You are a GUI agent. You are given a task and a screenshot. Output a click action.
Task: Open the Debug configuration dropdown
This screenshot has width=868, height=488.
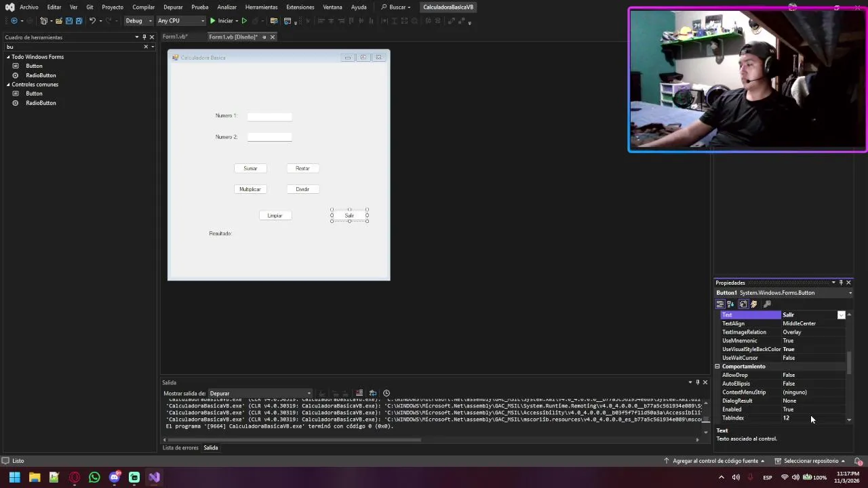(138, 21)
